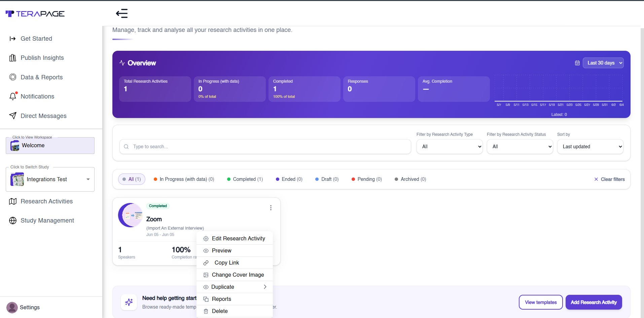
Task: Click the Integrations Test study thumbnail
Action: [17, 179]
